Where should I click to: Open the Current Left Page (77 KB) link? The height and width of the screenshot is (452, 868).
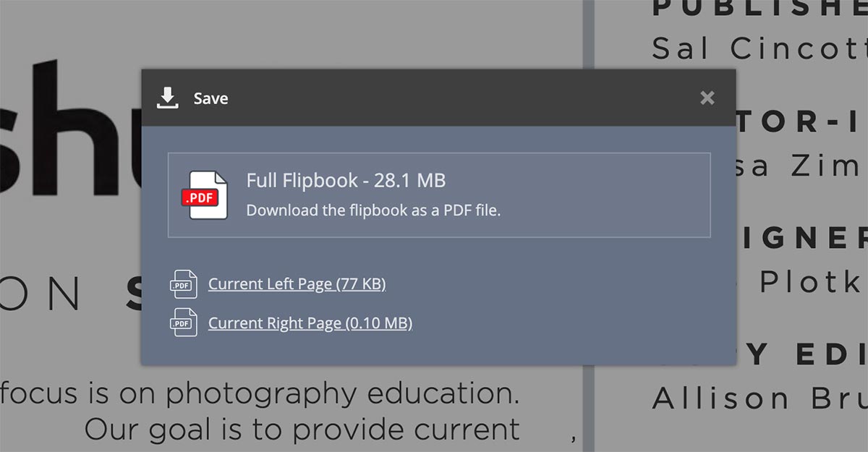(x=297, y=284)
